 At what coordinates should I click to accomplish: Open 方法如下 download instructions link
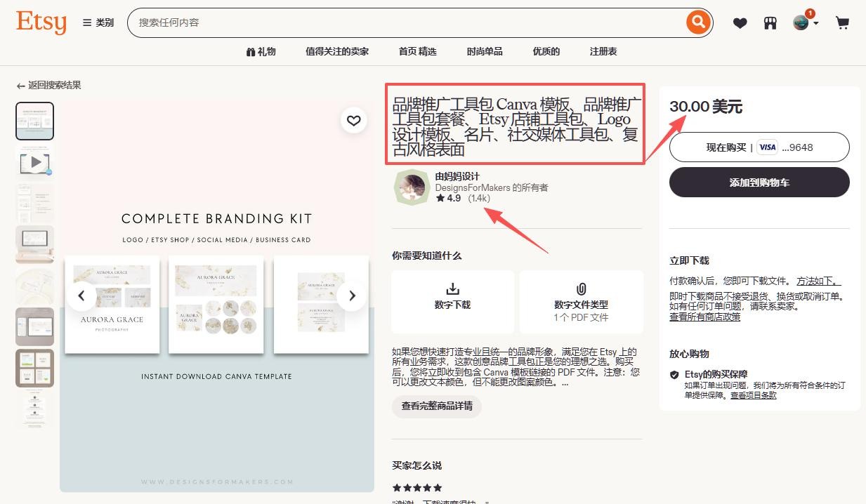[x=819, y=281]
